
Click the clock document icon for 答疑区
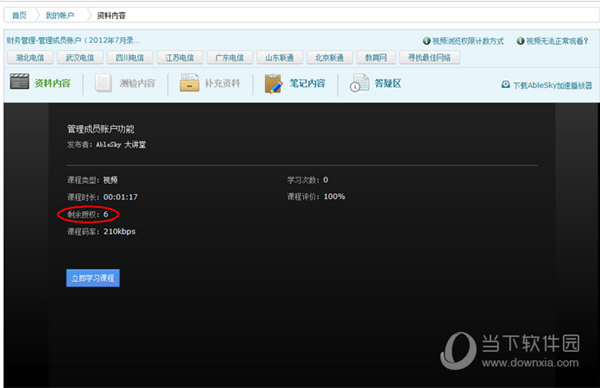pyautogui.click(x=359, y=83)
